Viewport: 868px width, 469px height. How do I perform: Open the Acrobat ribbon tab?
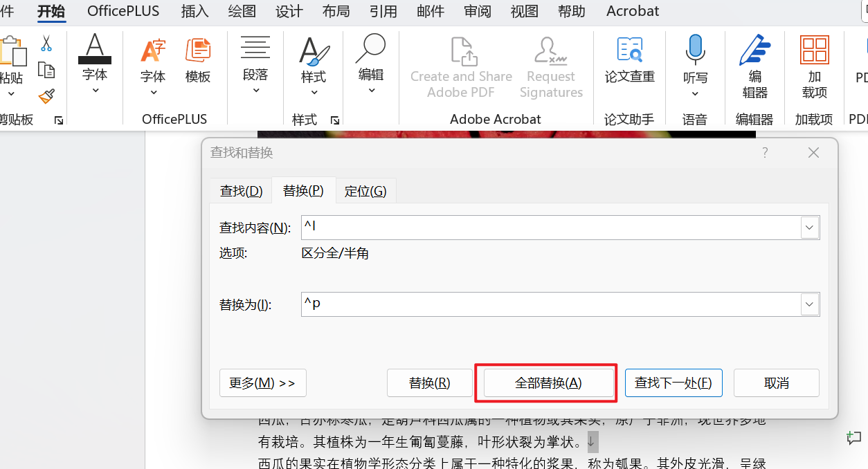point(633,11)
